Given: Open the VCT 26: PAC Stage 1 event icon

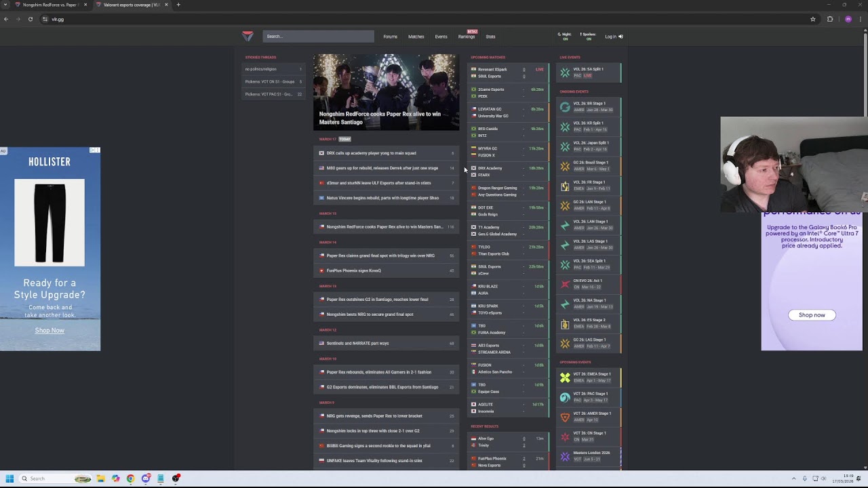Looking at the screenshot, I should pyautogui.click(x=565, y=397).
